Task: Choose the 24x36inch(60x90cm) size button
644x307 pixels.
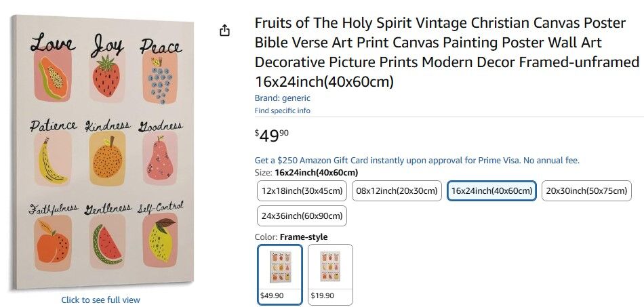Action: [302, 216]
